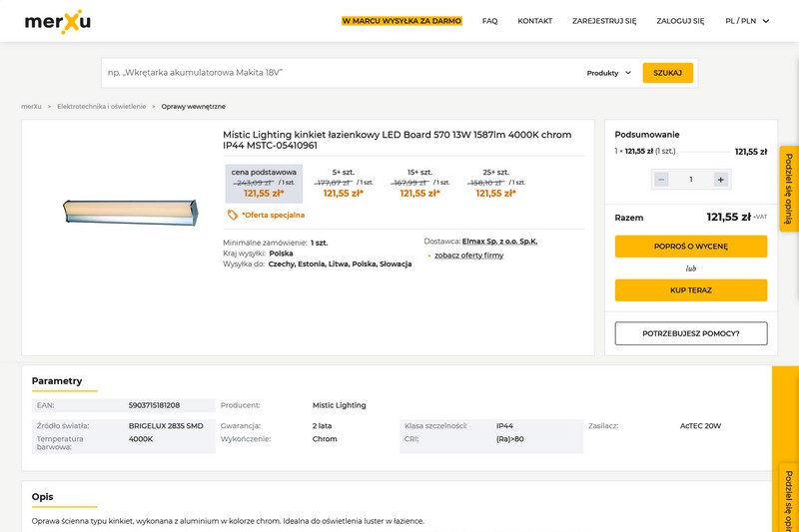This screenshot has width=799, height=532.
Task: Open the KONTAKT page
Action: click(x=534, y=21)
